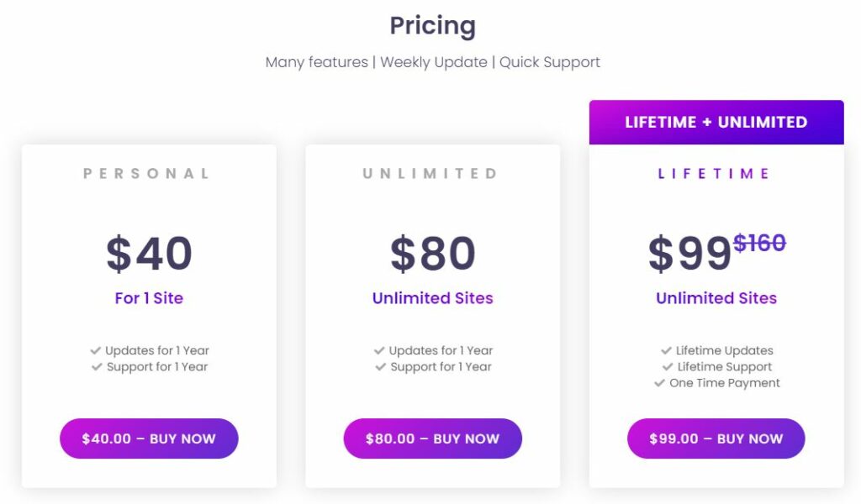This screenshot has height=504, width=861.
Task: Click checkmark icon beside Lifetime Support
Action: pyautogui.click(x=668, y=366)
